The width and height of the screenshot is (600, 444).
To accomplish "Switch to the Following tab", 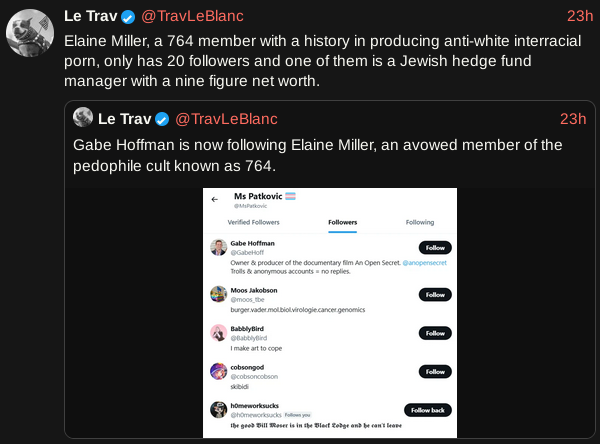I will [x=419, y=221].
